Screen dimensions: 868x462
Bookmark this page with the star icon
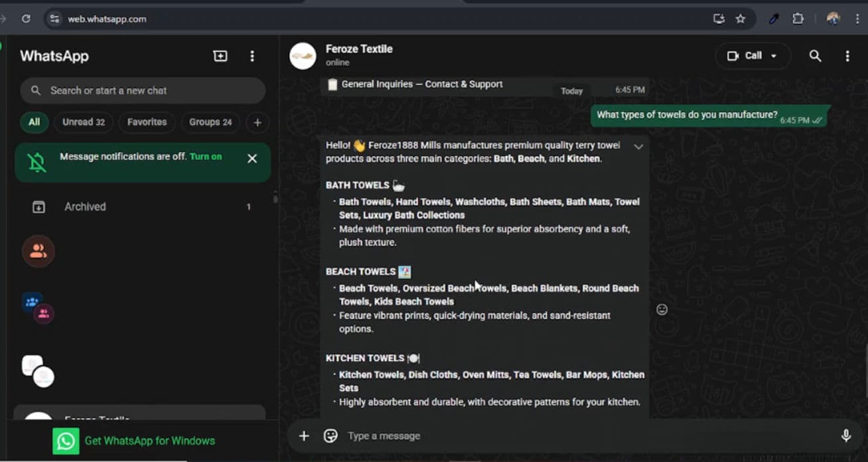coord(741,19)
